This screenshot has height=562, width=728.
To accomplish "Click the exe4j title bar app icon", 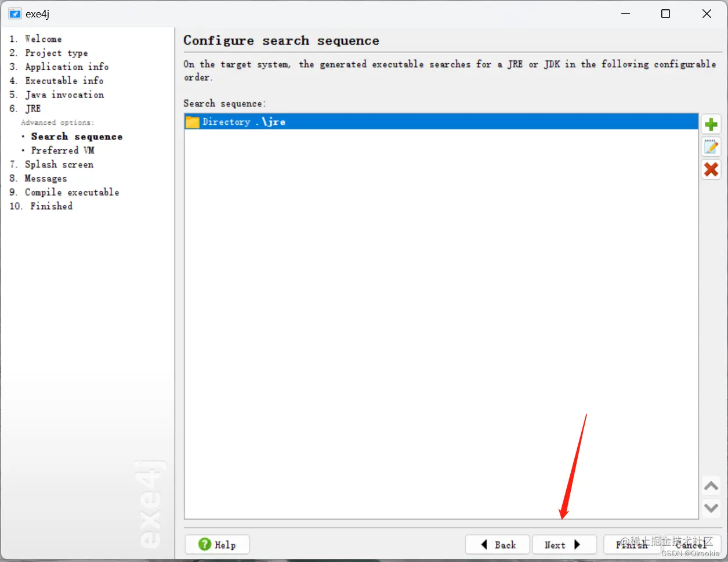I will coord(15,13).
